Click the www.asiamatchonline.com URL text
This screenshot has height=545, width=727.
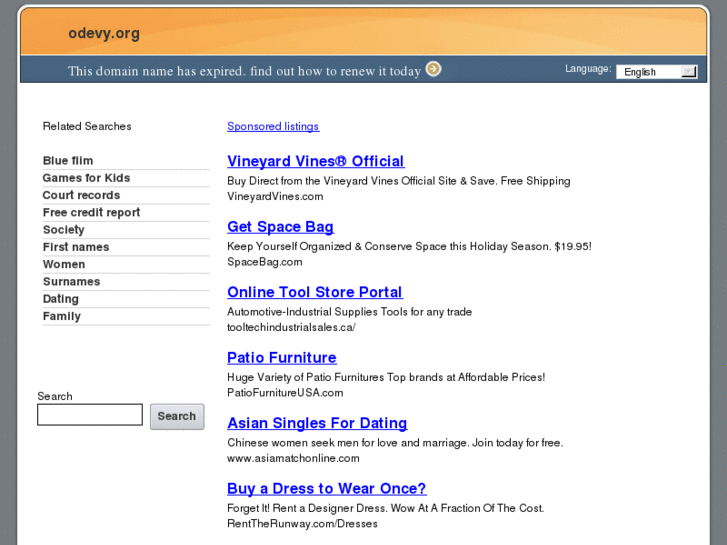click(x=293, y=458)
